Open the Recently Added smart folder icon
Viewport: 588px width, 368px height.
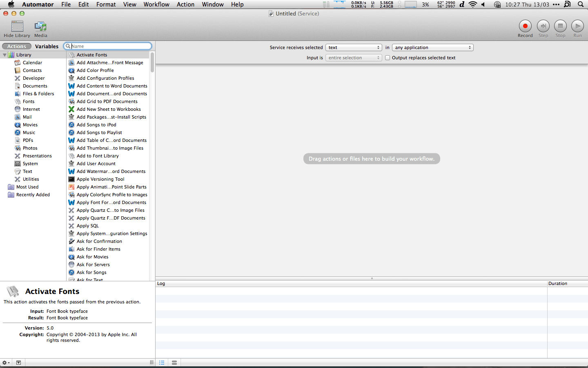tap(11, 195)
